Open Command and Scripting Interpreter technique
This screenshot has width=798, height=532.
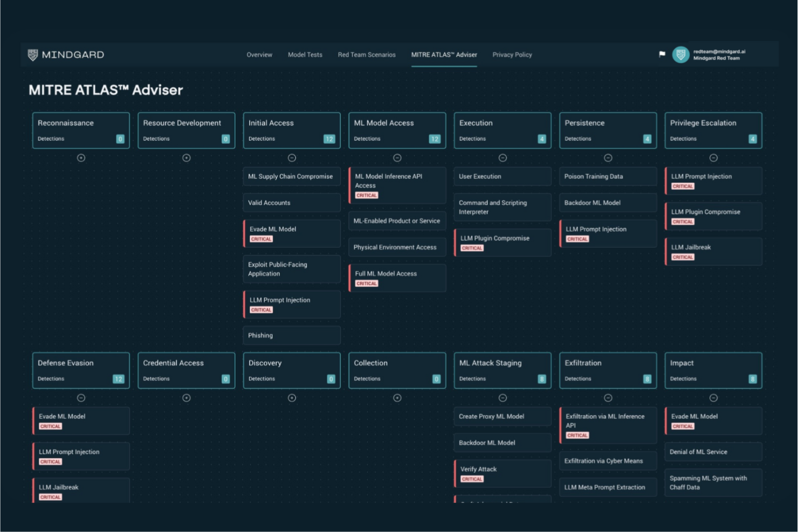click(x=503, y=208)
